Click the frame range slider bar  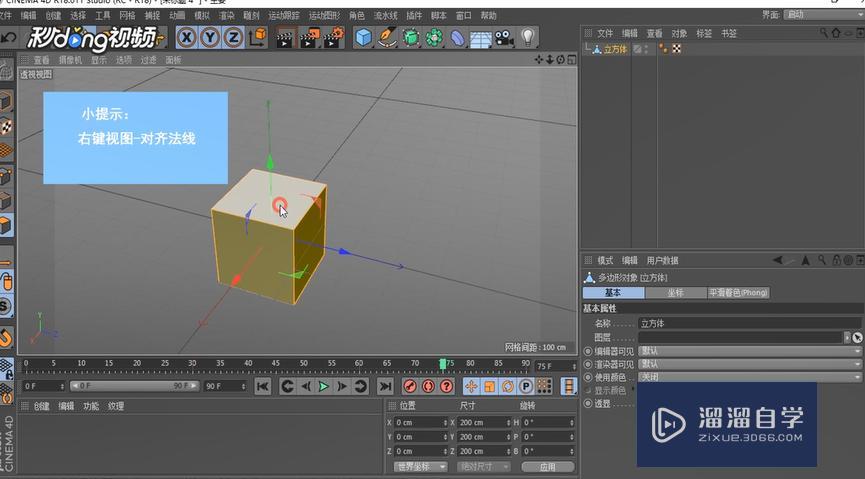(x=134, y=386)
